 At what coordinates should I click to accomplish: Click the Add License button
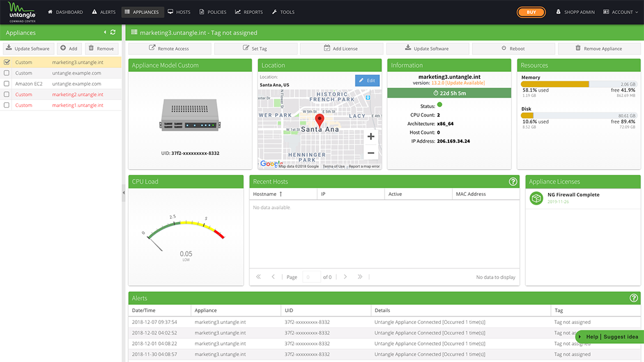pyautogui.click(x=341, y=49)
